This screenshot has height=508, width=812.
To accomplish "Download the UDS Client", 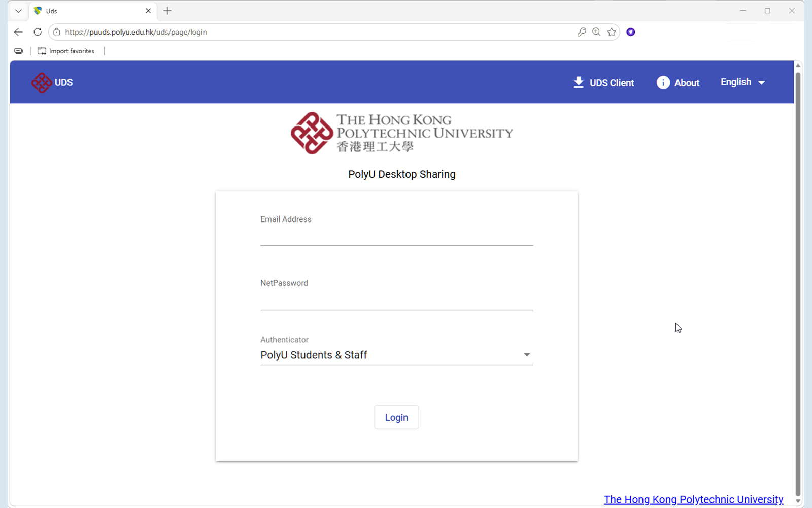I will pos(603,83).
